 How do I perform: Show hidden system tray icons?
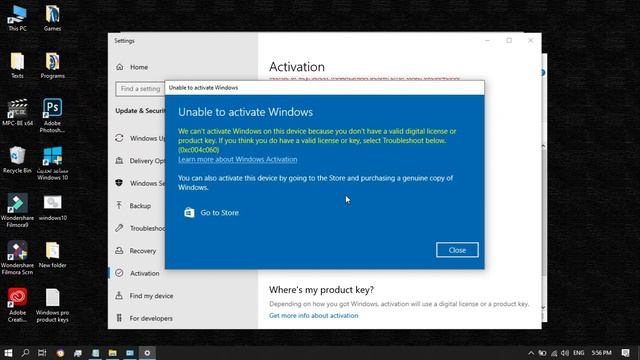point(531,353)
